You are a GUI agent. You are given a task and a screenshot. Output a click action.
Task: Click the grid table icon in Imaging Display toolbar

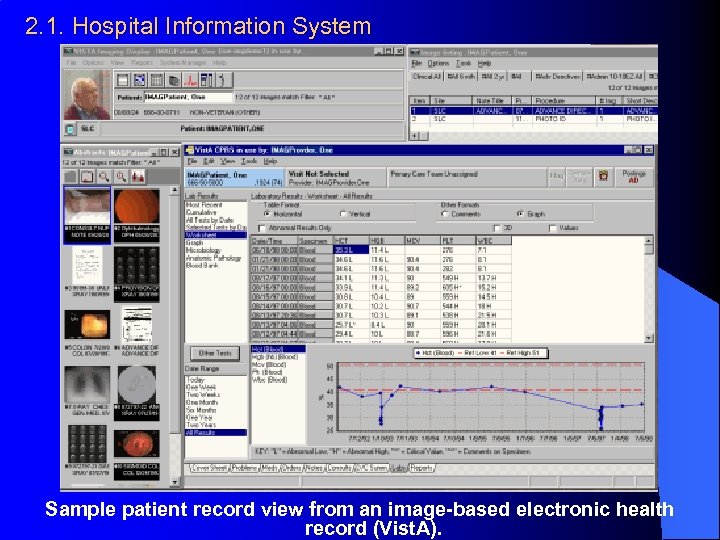click(x=157, y=80)
